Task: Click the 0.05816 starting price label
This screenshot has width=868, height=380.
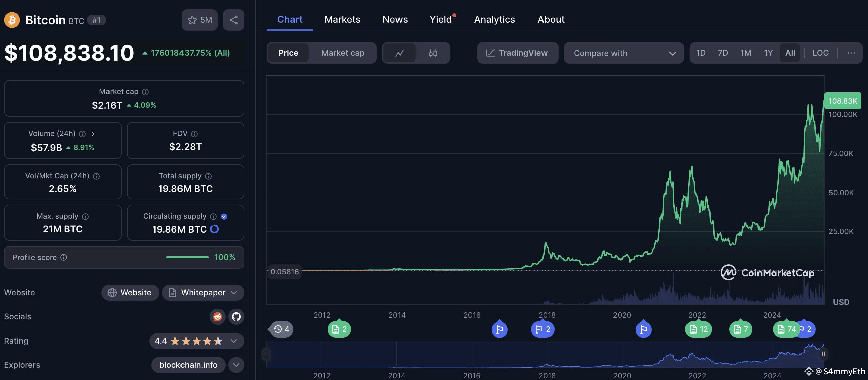Action: [x=284, y=272]
